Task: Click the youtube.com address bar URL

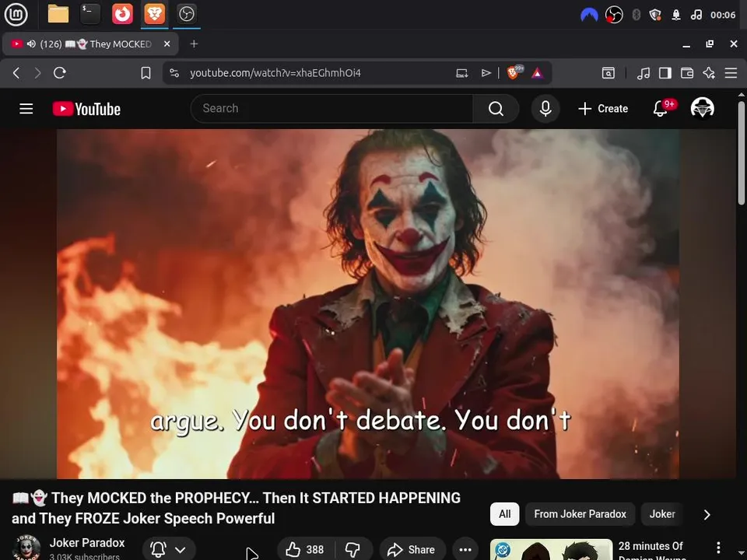Action: click(x=275, y=73)
